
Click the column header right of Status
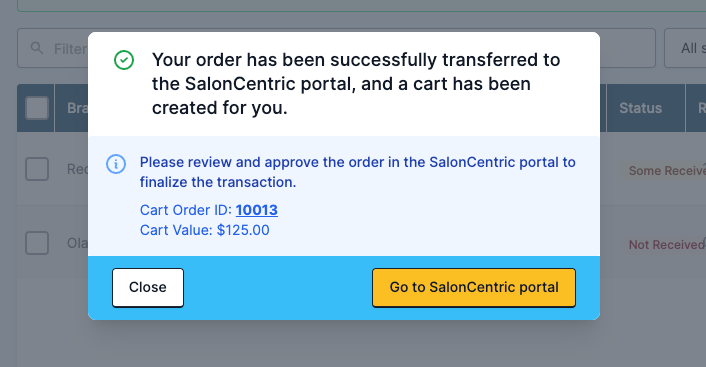click(x=696, y=108)
